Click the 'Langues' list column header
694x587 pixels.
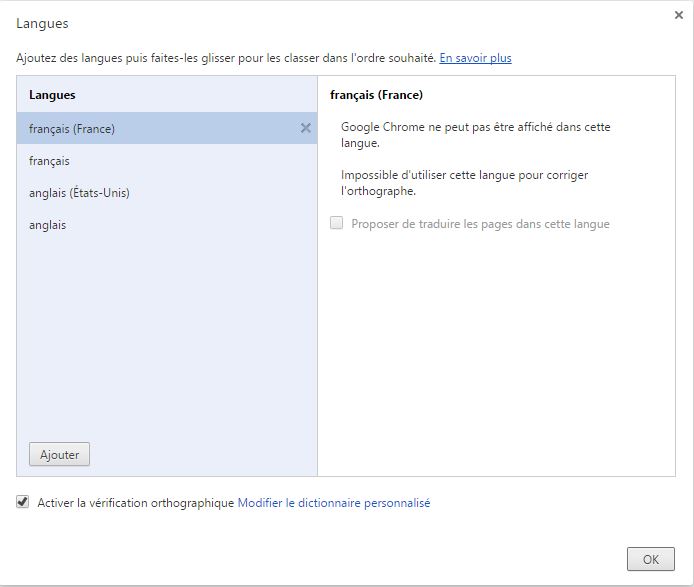click(x=52, y=95)
